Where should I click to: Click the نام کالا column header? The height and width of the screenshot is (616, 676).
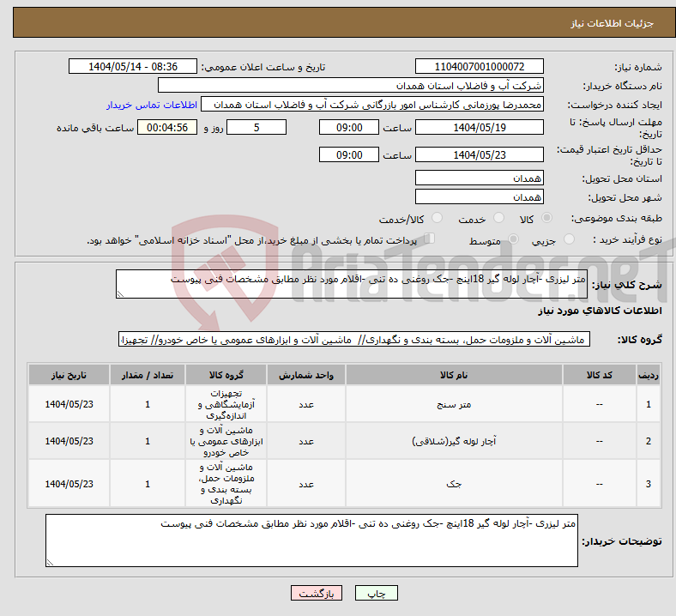454,376
